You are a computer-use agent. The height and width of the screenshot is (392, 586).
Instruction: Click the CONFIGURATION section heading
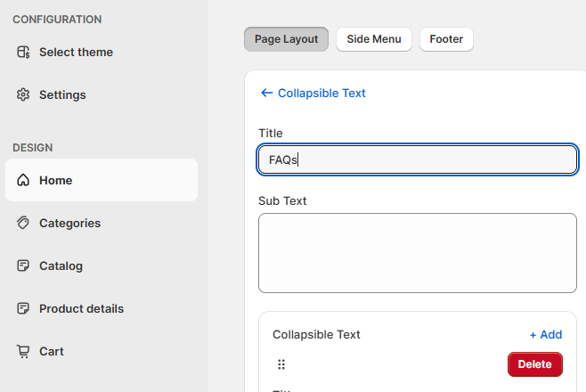pyautogui.click(x=57, y=20)
